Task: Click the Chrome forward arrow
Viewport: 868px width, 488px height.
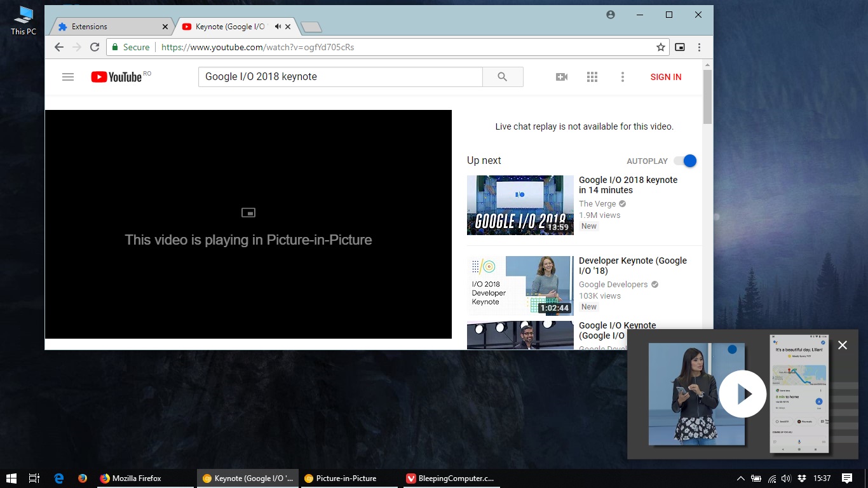Action: 77,47
